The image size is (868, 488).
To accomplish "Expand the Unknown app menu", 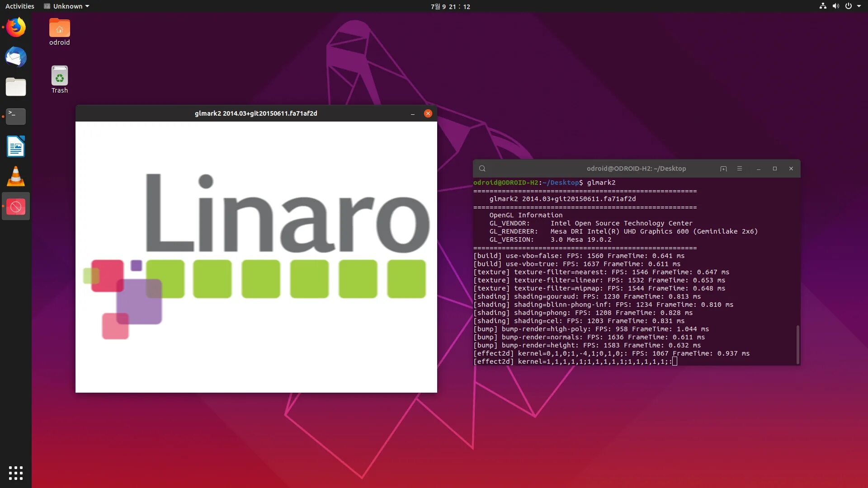I will click(x=67, y=6).
